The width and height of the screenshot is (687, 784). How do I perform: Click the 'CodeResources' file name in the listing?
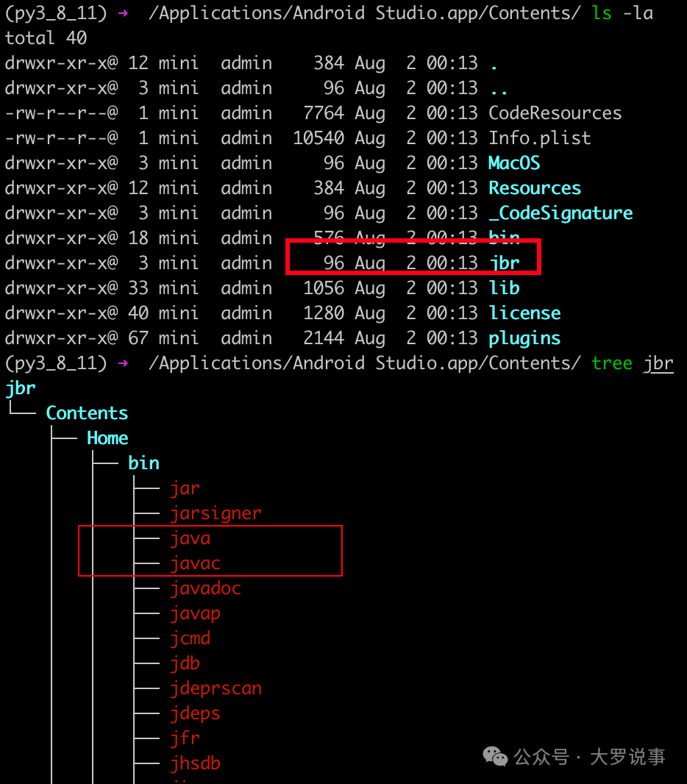point(555,113)
